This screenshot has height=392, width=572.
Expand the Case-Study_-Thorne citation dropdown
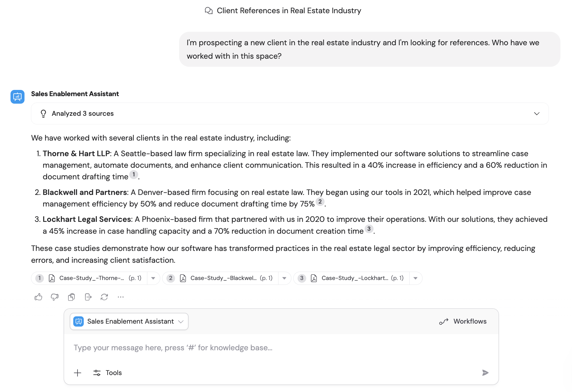(153, 278)
